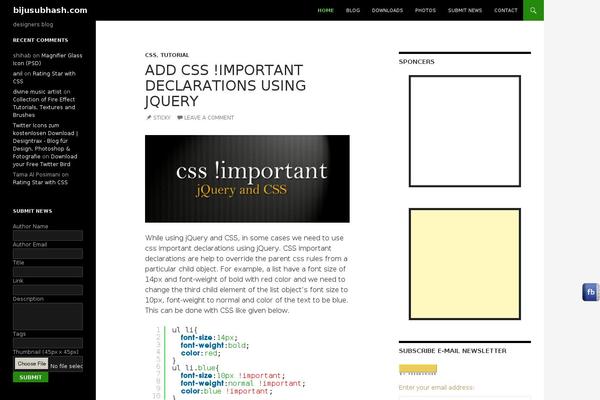
Task: Open the SUBMIT NEWS menu item
Action: [465, 10]
